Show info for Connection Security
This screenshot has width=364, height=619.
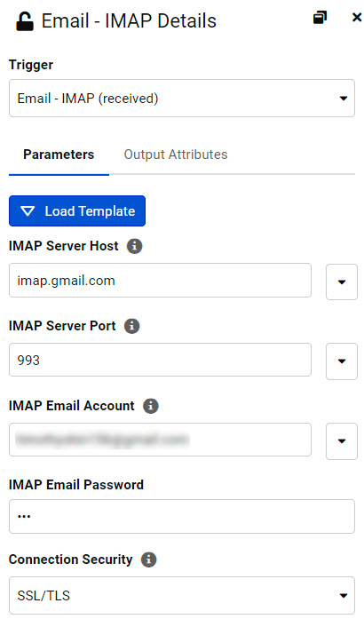click(x=148, y=559)
